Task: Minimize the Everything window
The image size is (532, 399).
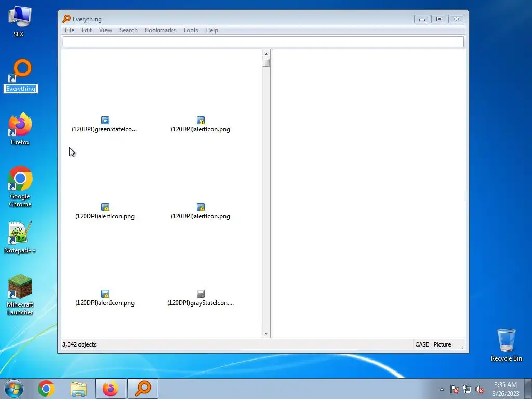Action: [422, 19]
